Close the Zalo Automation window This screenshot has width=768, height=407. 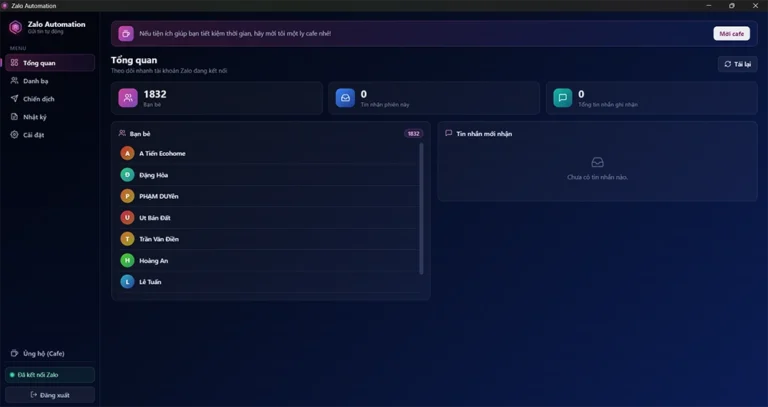[x=755, y=6]
